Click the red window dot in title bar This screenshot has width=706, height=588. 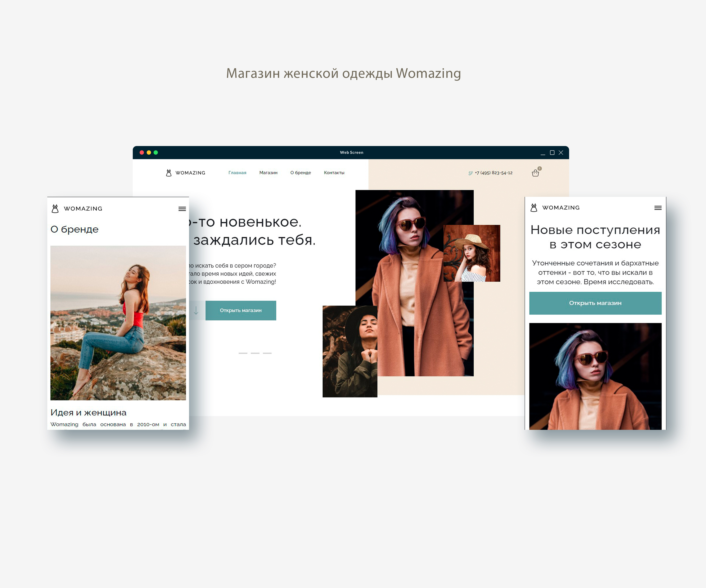(142, 152)
